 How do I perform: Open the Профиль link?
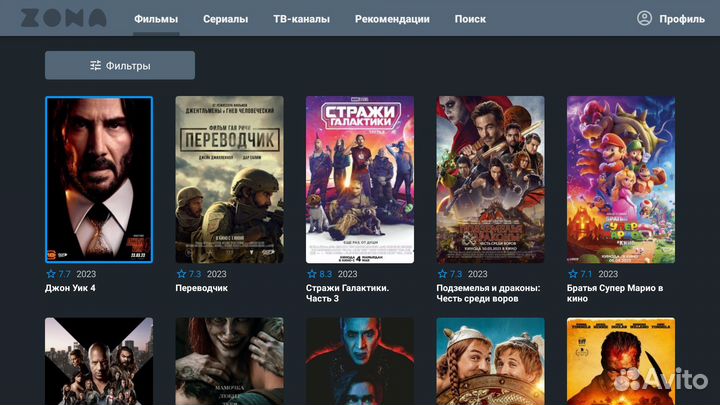pos(682,19)
